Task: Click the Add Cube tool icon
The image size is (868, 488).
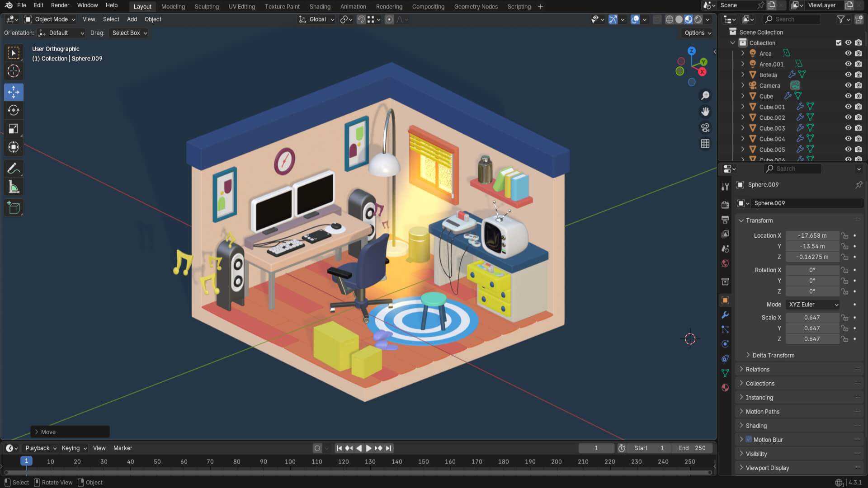Action: click(x=14, y=208)
